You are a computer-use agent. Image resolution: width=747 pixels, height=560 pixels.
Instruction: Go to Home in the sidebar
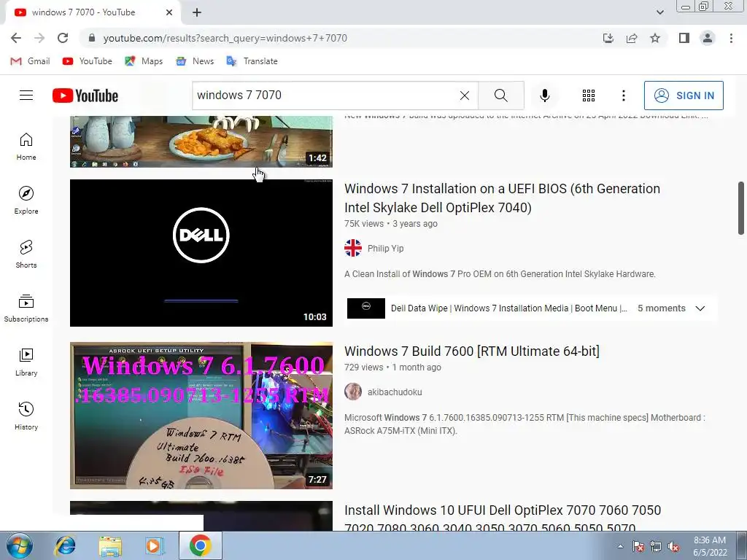coord(26,146)
